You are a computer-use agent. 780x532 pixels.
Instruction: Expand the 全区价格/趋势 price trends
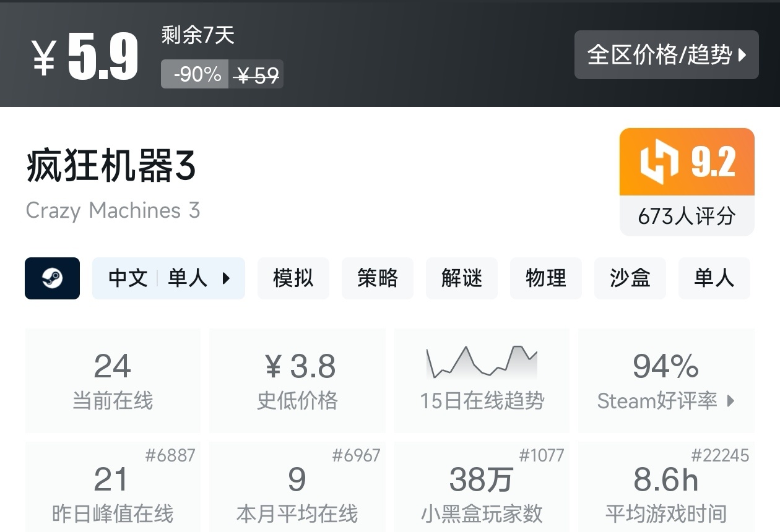click(666, 55)
